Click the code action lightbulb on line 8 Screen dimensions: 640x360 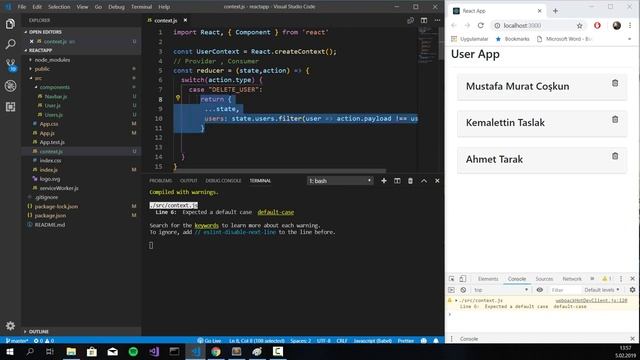[178, 98]
